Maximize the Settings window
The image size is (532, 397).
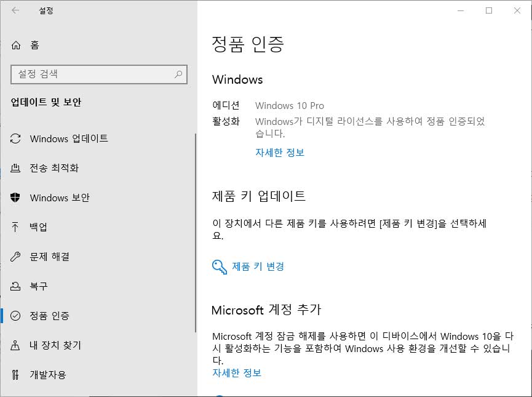click(x=489, y=10)
